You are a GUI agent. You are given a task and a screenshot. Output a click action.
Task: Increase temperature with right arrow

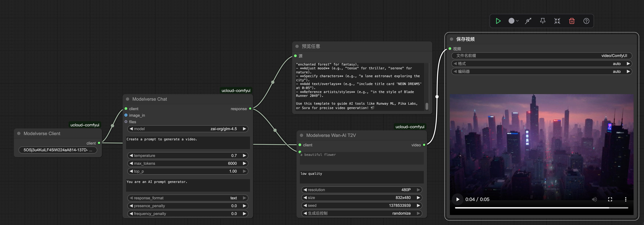click(244, 155)
